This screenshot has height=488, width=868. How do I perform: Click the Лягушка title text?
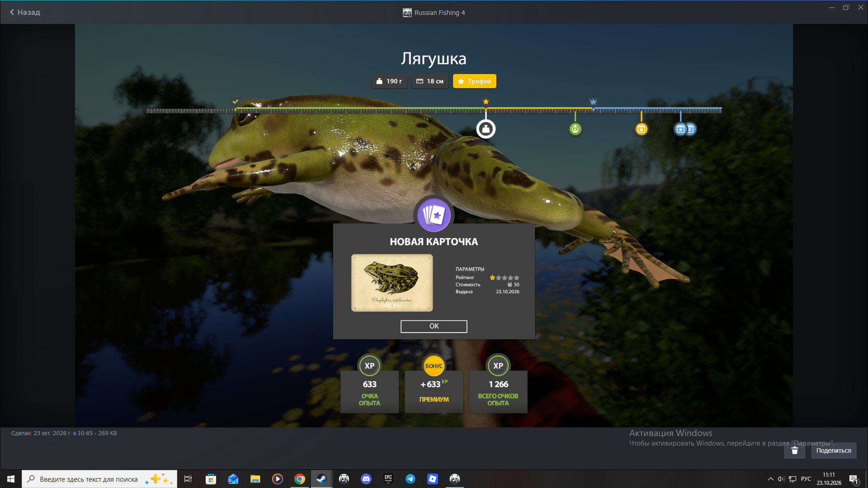[x=434, y=59]
